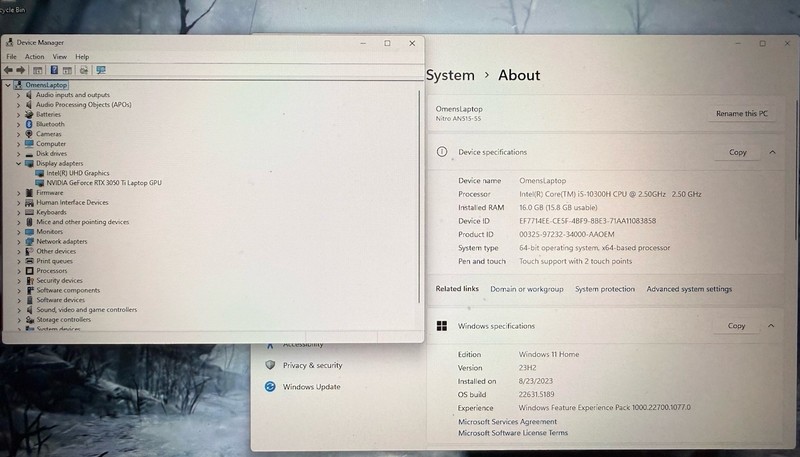Click the Windows logo beside Windows specifications
Screen dimensions: 800x457
pos(442,326)
